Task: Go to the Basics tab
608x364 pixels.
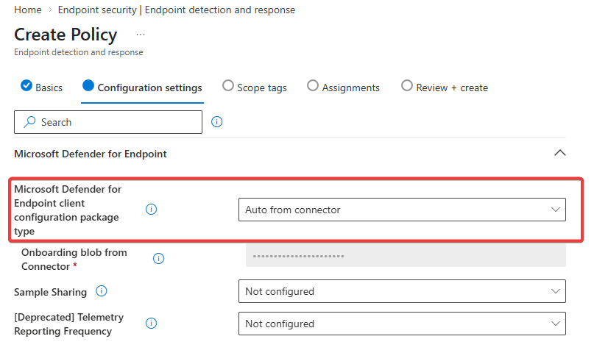Action: click(41, 88)
